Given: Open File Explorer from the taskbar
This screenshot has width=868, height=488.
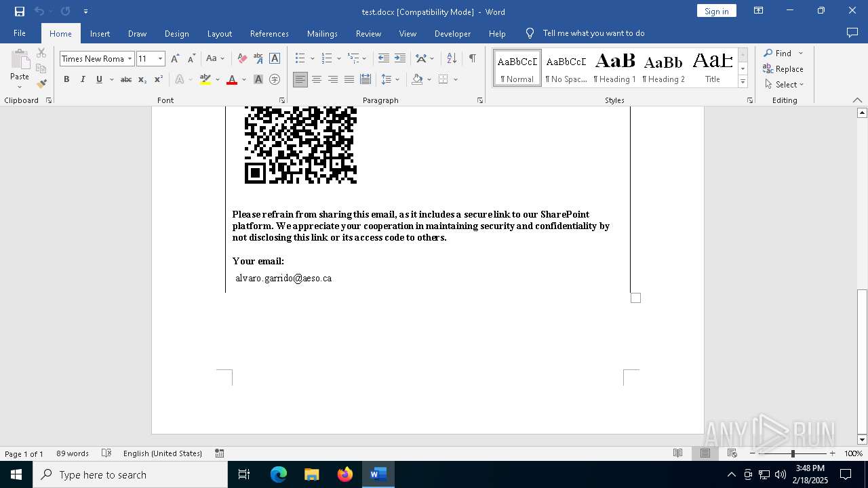Looking at the screenshot, I should point(312,474).
